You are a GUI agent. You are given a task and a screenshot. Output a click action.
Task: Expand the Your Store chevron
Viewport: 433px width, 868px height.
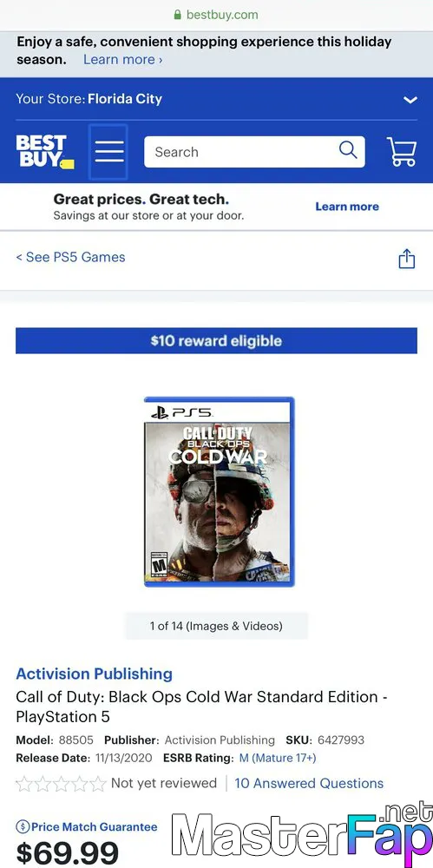pos(410,100)
